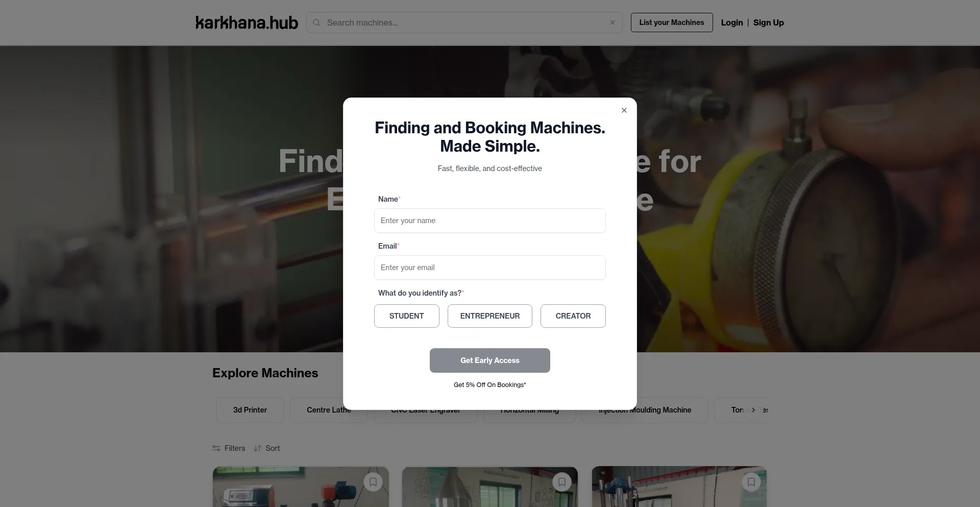980x507 pixels.
Task: Click the search magnifier icon
Action: click(x=316, y=22)
